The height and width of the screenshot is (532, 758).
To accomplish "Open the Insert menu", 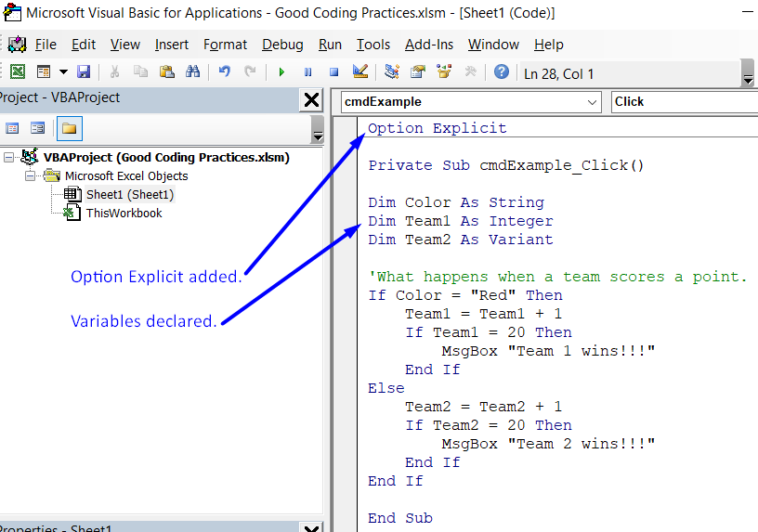I will click(x=172, y=45).
